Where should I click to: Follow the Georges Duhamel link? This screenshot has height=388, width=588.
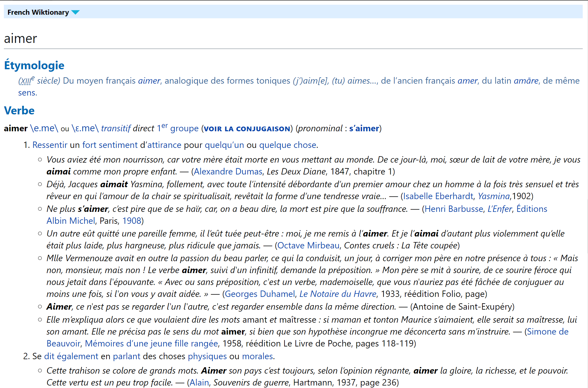point(260,294)
